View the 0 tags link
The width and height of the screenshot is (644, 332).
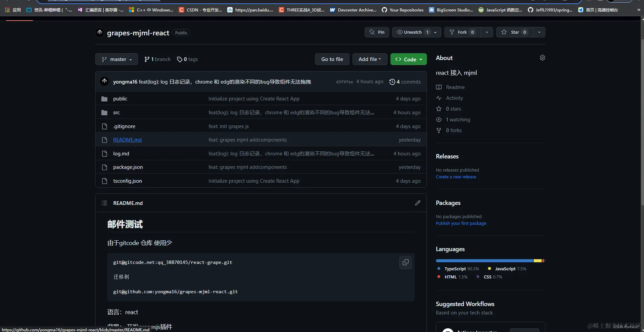[188, 59]
